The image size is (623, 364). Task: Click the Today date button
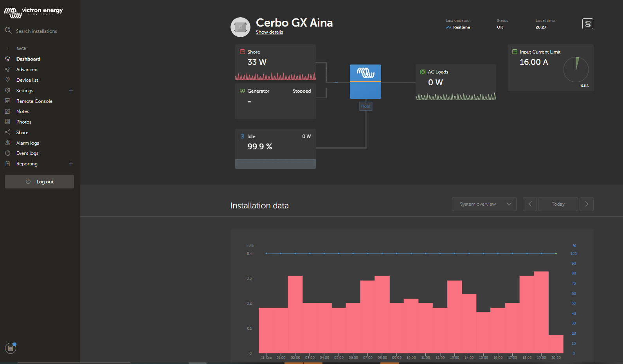coord(558,204)
